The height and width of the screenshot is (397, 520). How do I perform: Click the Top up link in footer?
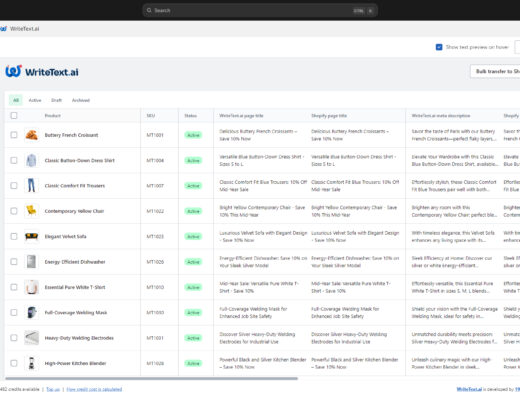pos(53,389)
